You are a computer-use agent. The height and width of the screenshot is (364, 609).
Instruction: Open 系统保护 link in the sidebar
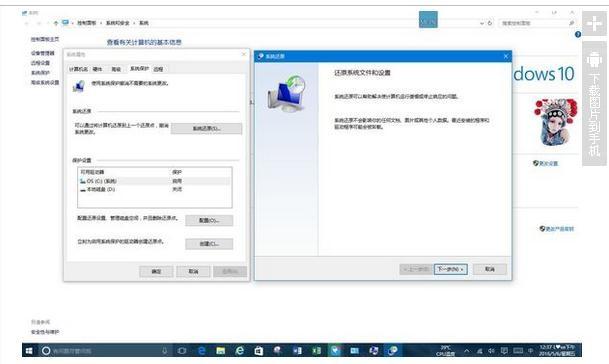point(40,73)
